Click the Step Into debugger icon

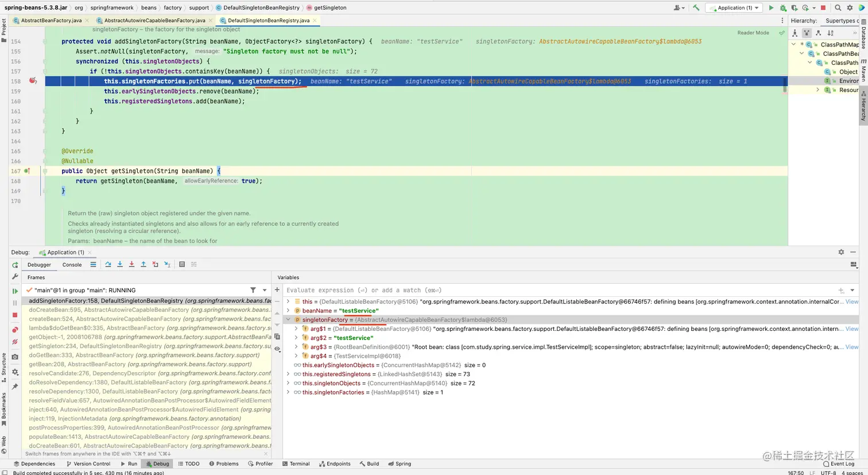tap(120, 264)
